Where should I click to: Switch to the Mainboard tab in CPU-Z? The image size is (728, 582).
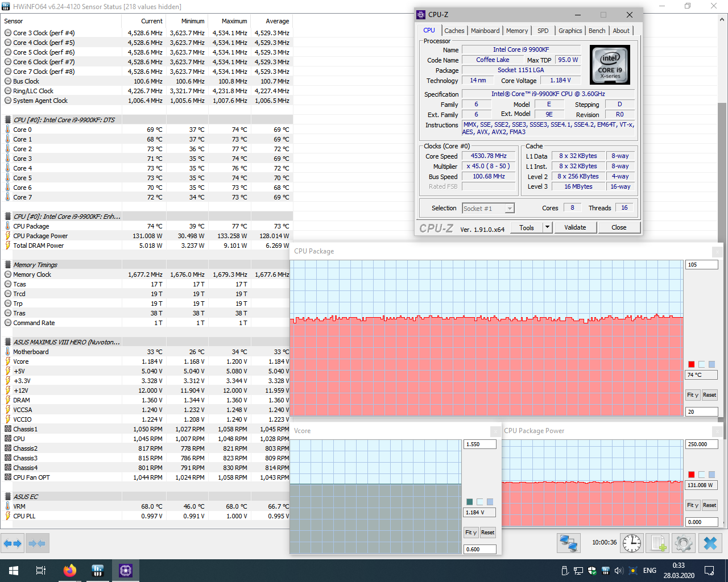pos(485,31)
